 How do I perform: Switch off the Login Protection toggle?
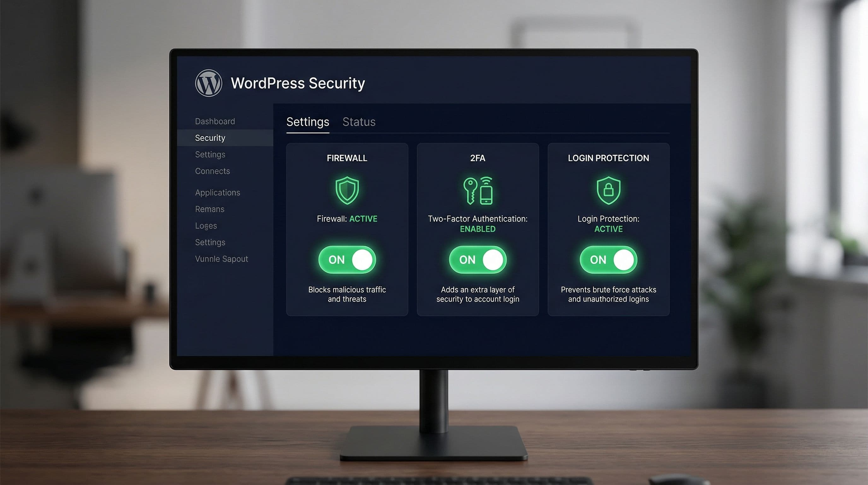tap(608, 260)
